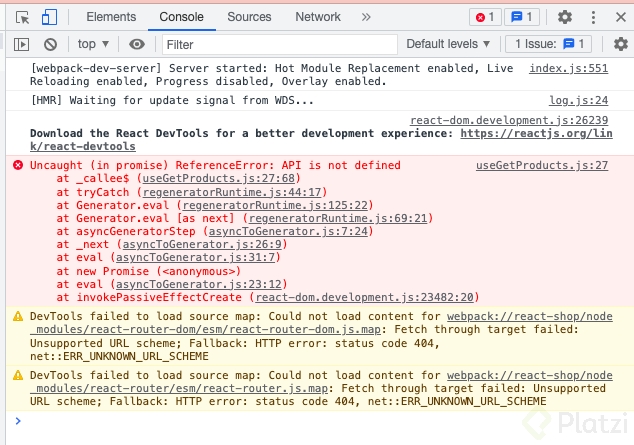Open asyncToGenerator.js:23:12 stack link
This screenshot has width=634, height=445.
pos(199,285)
